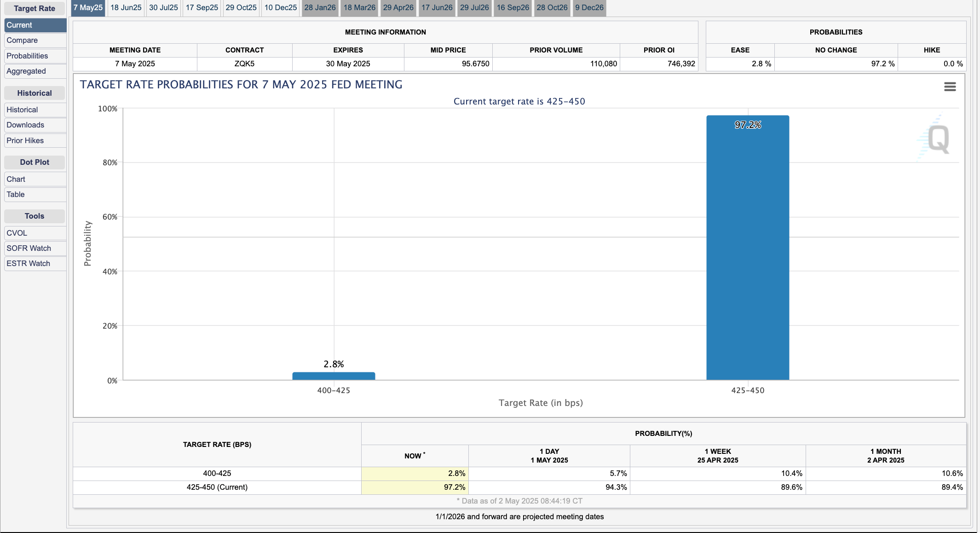Open the 10 Dec25 meeting tab

(x=280, y=8)
